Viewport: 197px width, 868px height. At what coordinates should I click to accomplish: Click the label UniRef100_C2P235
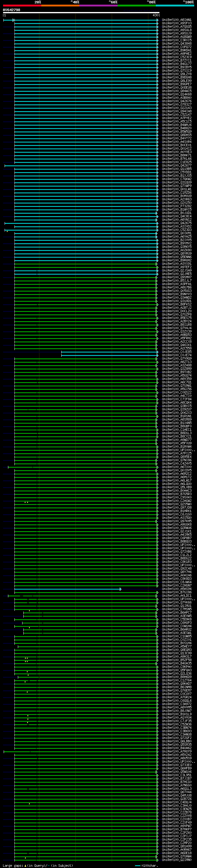(176, 839)
